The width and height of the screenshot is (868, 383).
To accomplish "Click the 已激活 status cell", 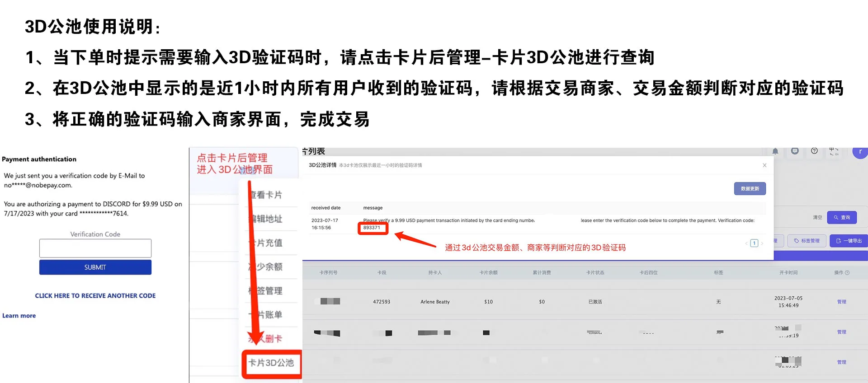I will pos(595,302).
